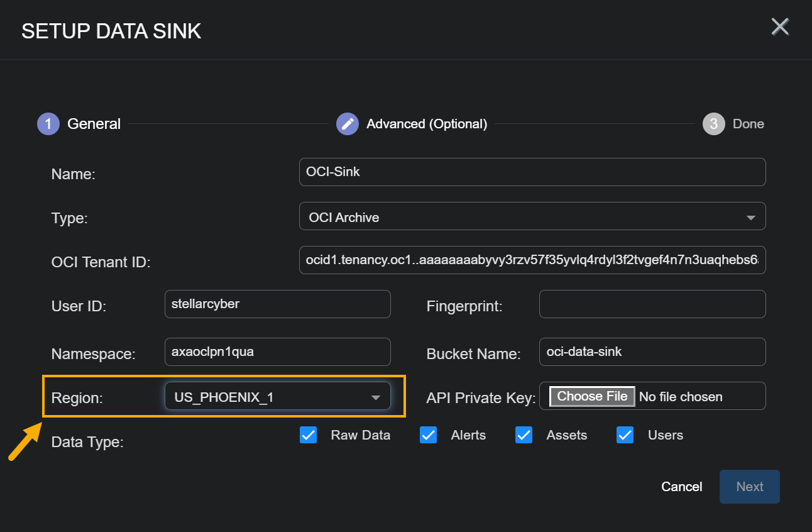Go to the Advanced (Optional) step

[x=427, y=124]
